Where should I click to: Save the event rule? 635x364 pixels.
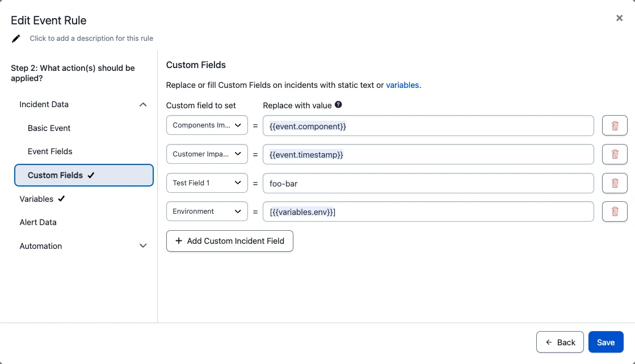[x=605, y=342]
